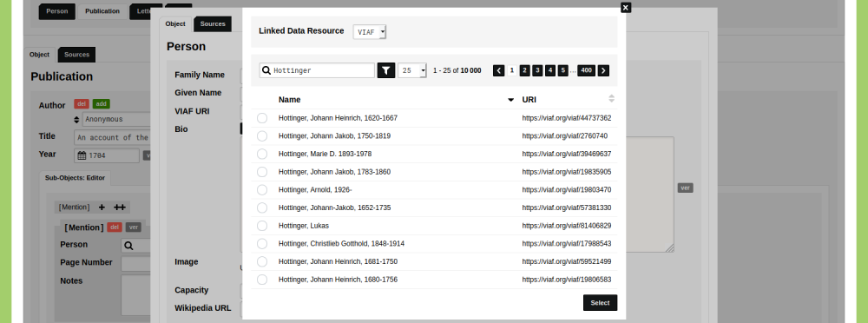Open Object tab in Publication form
868x323 pixels.
click(x=39, y=55)
